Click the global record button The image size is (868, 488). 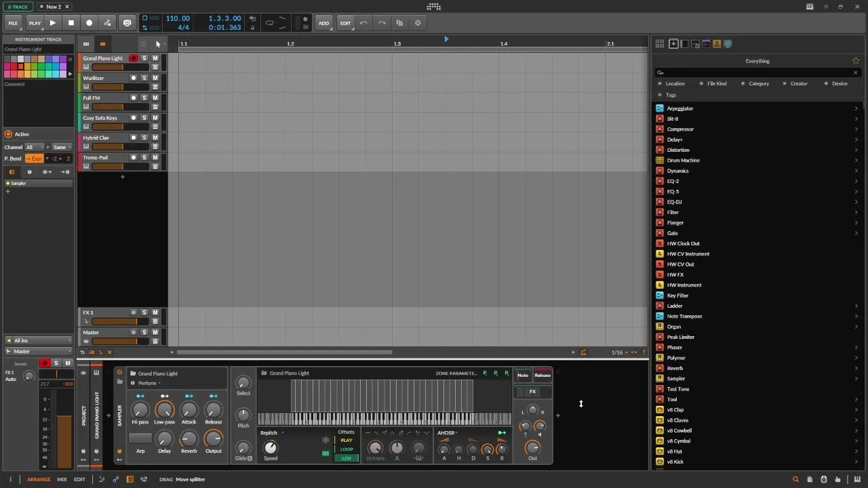tap(89, 23)
